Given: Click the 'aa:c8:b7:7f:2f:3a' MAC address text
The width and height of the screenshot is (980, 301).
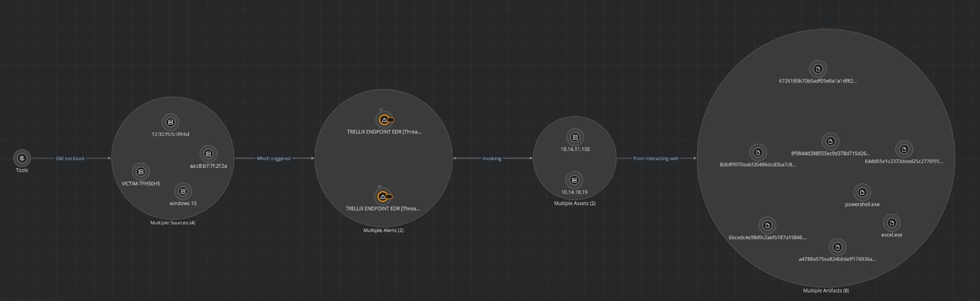Looking at the screenshot, I should coord(208,166).
